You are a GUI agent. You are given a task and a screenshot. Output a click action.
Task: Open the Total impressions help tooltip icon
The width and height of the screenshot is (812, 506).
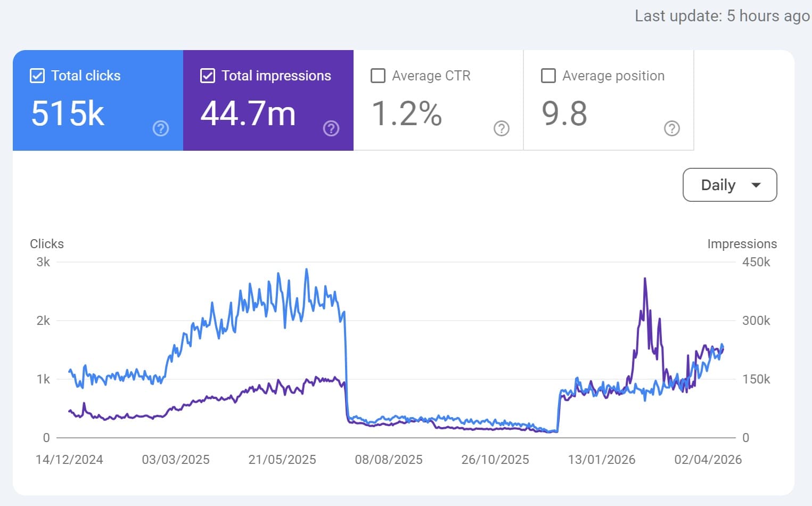coord(331,128)
